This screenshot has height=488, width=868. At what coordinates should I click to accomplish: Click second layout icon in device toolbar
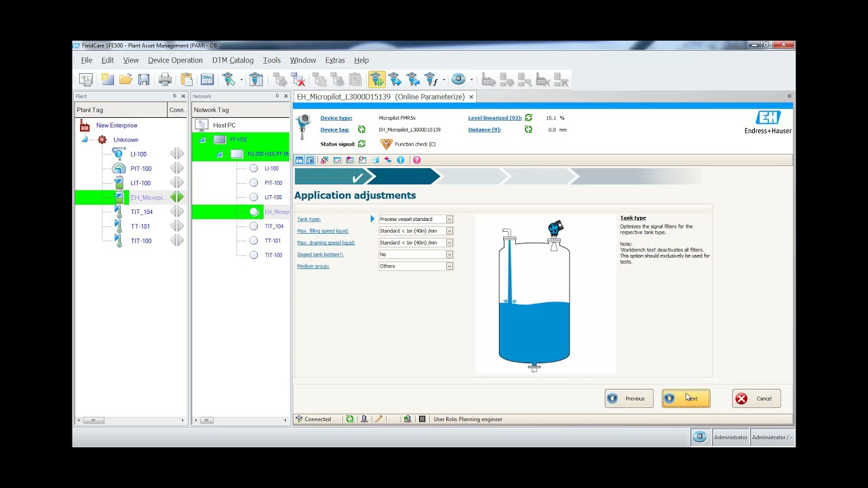[x=311, y=160]
